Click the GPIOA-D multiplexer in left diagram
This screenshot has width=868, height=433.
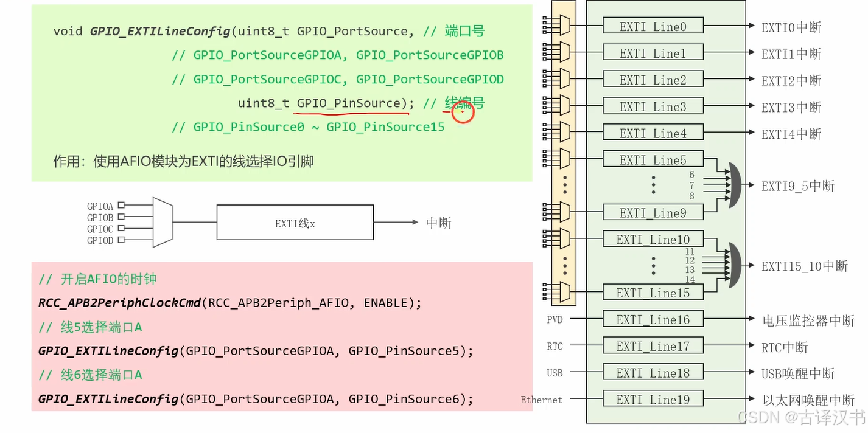pyautogui.click(x=163, y=222)
